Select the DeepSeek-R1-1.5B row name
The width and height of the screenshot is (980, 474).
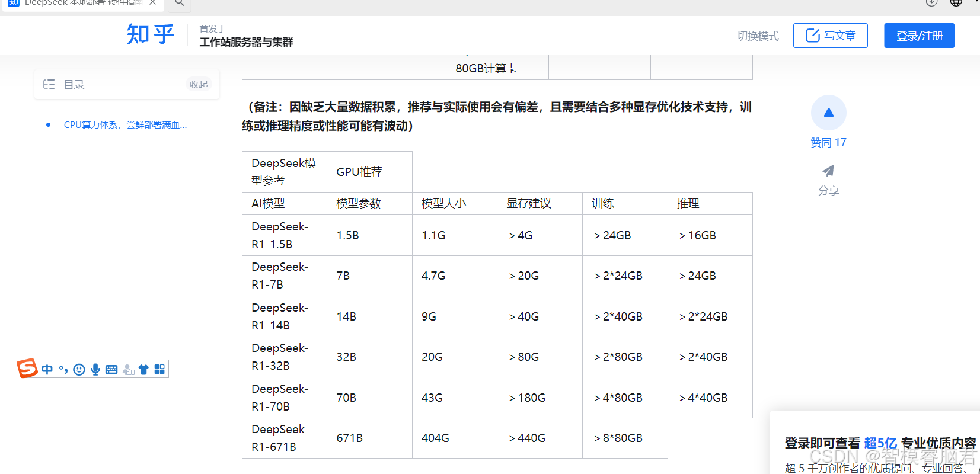point(280,235)
